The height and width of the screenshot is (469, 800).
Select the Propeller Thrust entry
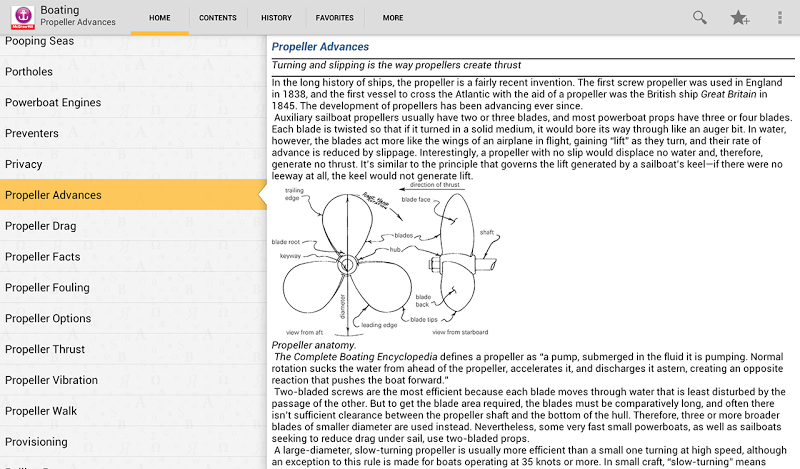(x=133, y=350)
